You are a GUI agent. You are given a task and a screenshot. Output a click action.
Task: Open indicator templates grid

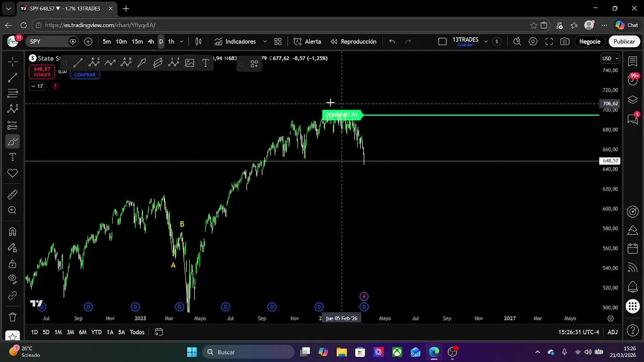(278, 42)
